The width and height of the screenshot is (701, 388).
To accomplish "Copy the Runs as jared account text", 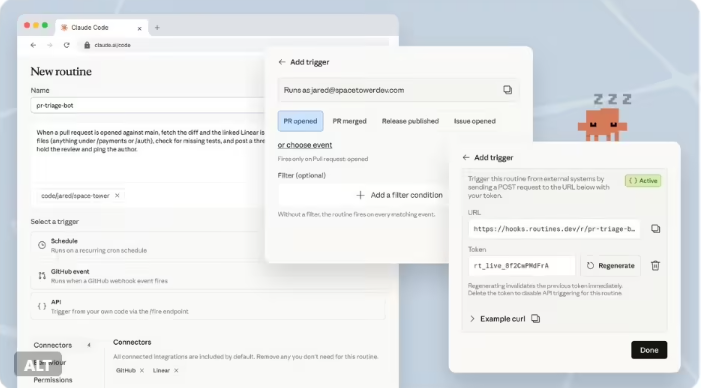I will (507, 90).
